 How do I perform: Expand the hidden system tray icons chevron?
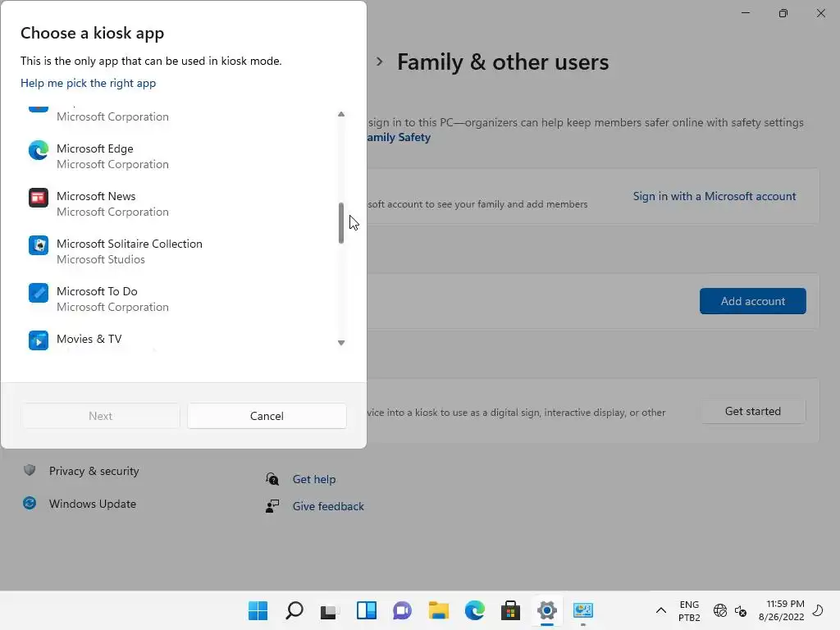coord(660,610)
